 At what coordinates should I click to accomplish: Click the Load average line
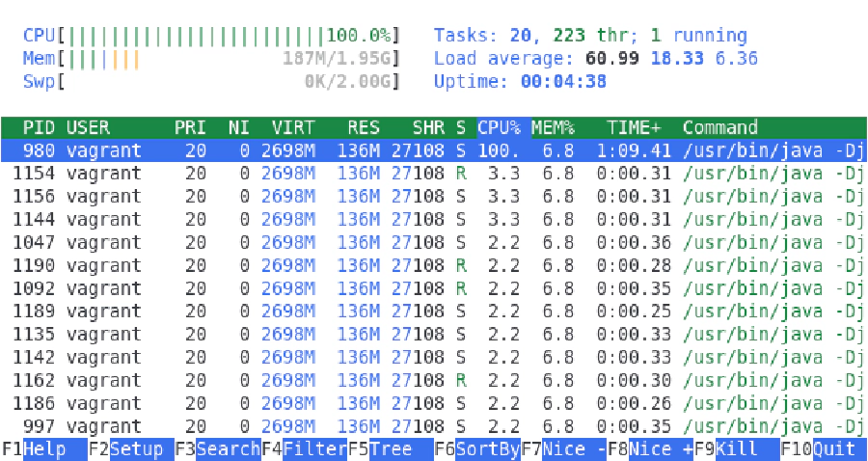pyautogui.click(x=596, y=59)
